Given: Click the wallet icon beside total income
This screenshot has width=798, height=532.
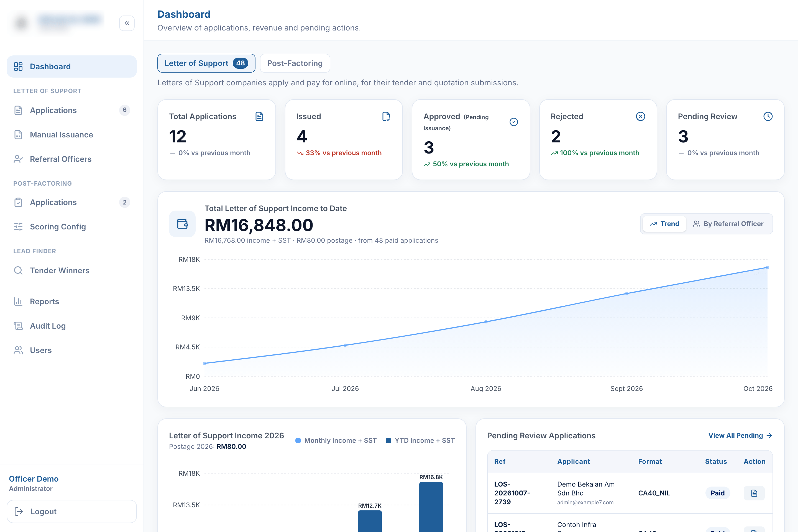Looking at the screenshot, I should pyautogui.click(x=183, y=224).
